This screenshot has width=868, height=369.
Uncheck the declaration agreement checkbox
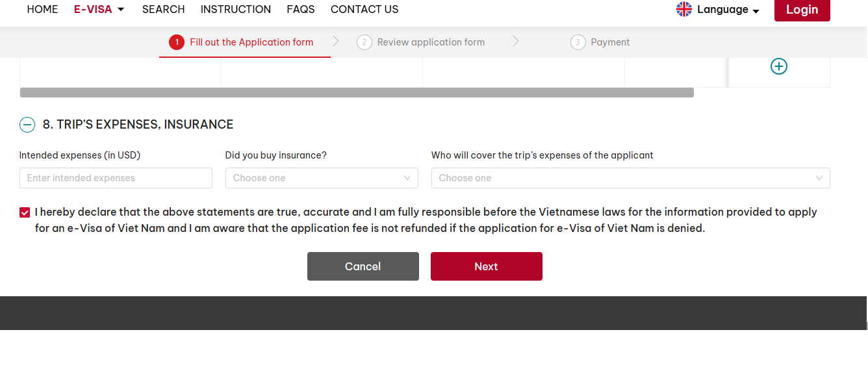[25, 212]
